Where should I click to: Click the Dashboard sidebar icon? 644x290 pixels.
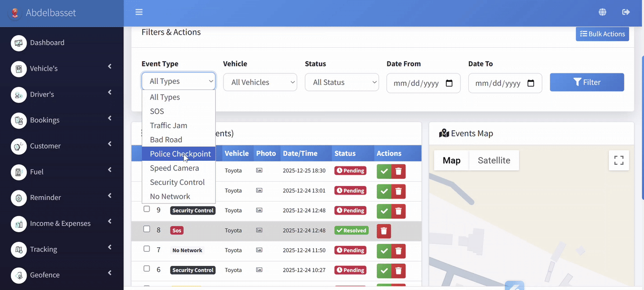coord(19,43)
